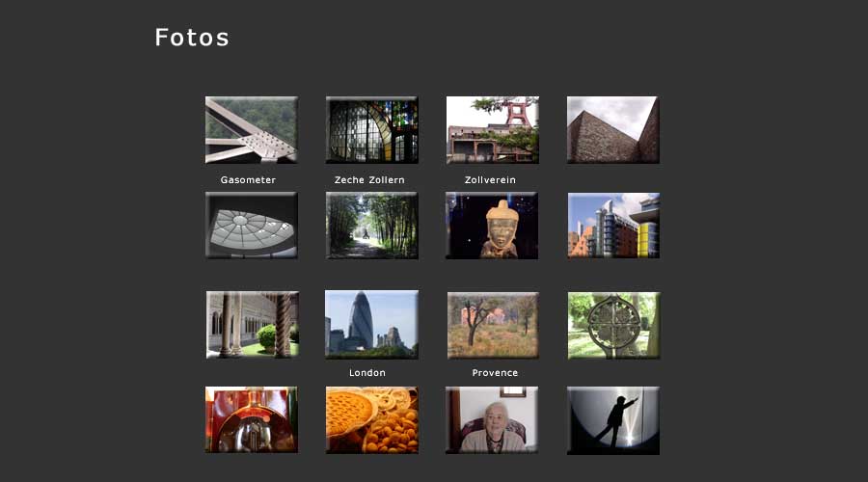
Task: Open the Gasometer steel beam thumbnail
Action: point(252,130)
